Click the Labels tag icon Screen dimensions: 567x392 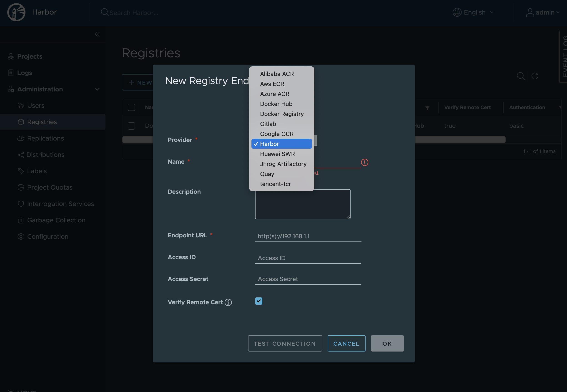21,171
